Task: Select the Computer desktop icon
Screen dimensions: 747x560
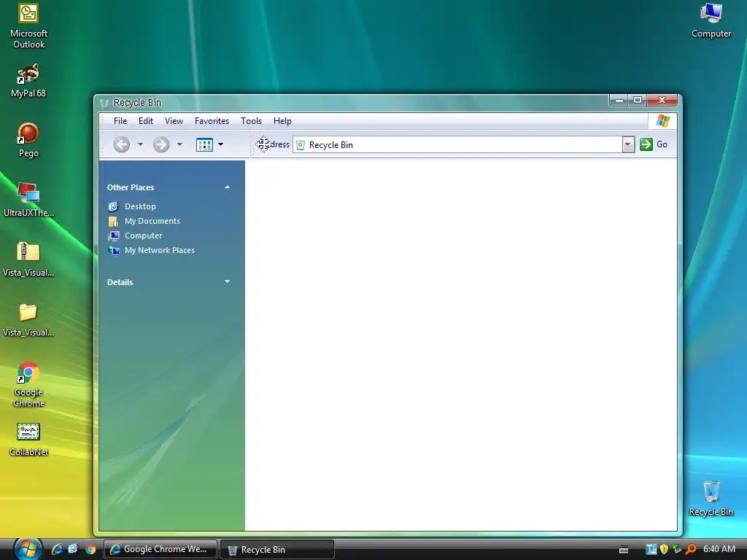Action: click(x=711, y=21)
